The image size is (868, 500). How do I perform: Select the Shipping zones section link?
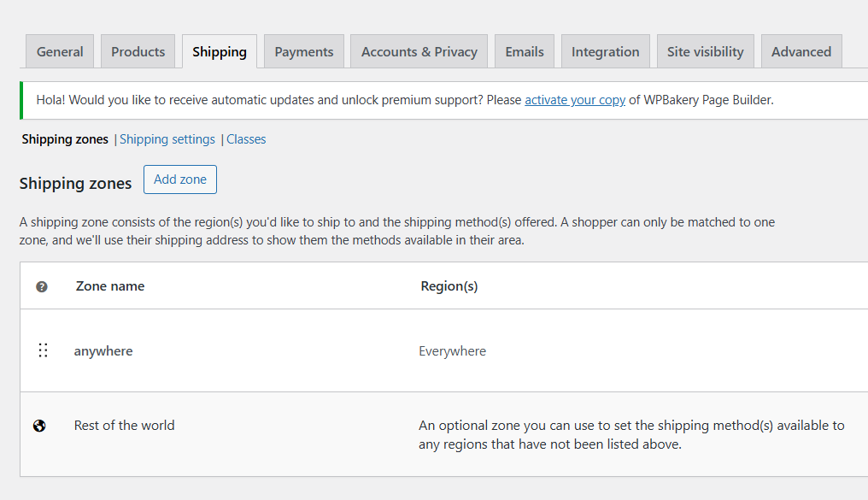coord(64,138)
